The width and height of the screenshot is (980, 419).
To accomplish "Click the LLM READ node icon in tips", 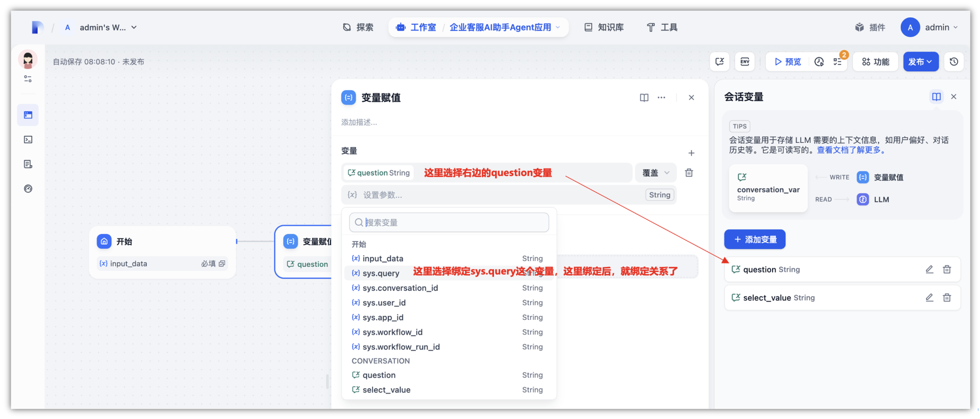I will coord(863,199).
